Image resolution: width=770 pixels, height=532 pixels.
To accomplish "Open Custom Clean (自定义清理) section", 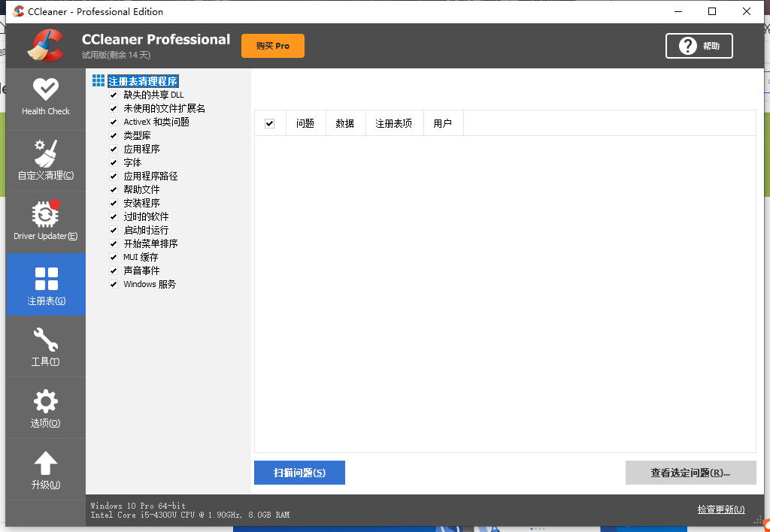I will pyautogui.click(x=46, y=161).
